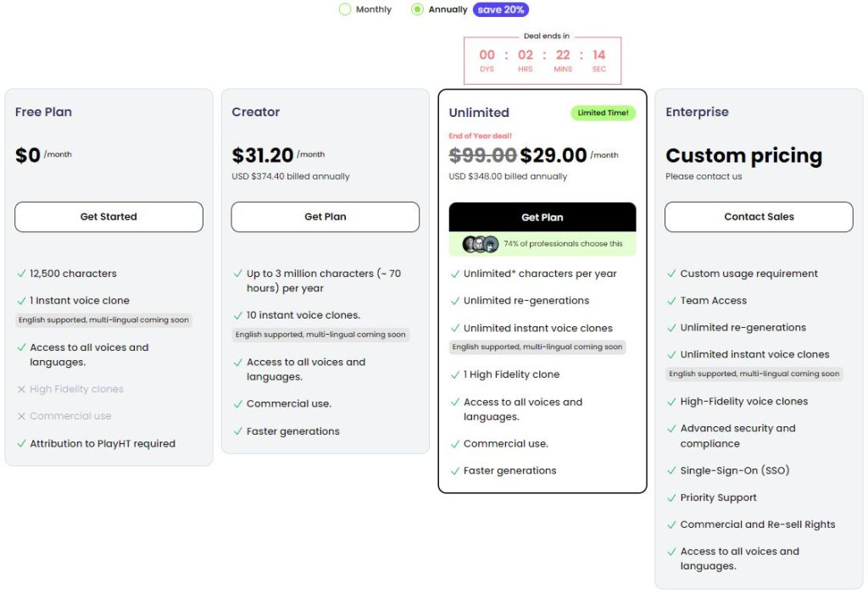Click the save 20% badge
Viewport: 868px width, 594px height.
(x=501, y=9)
